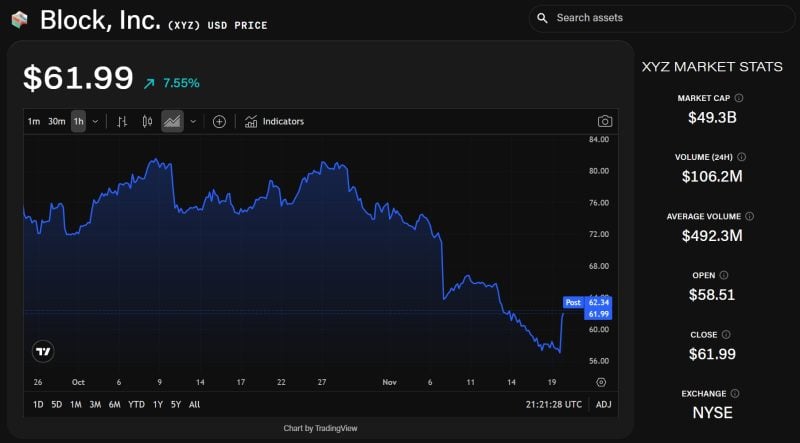The width and height of the screenshot is (800, 443).
Task: Click the Market Cap info icon
Action: [x=739, y=98]
